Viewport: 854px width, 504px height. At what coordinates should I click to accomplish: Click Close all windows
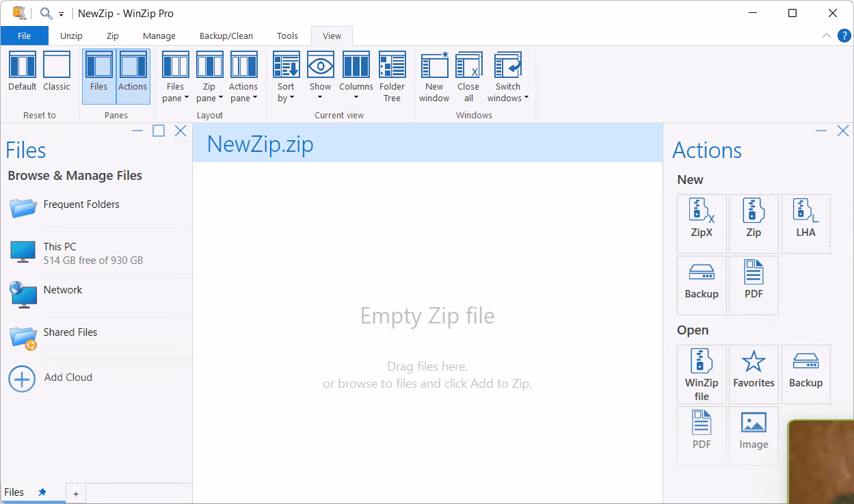coord(468,76)
